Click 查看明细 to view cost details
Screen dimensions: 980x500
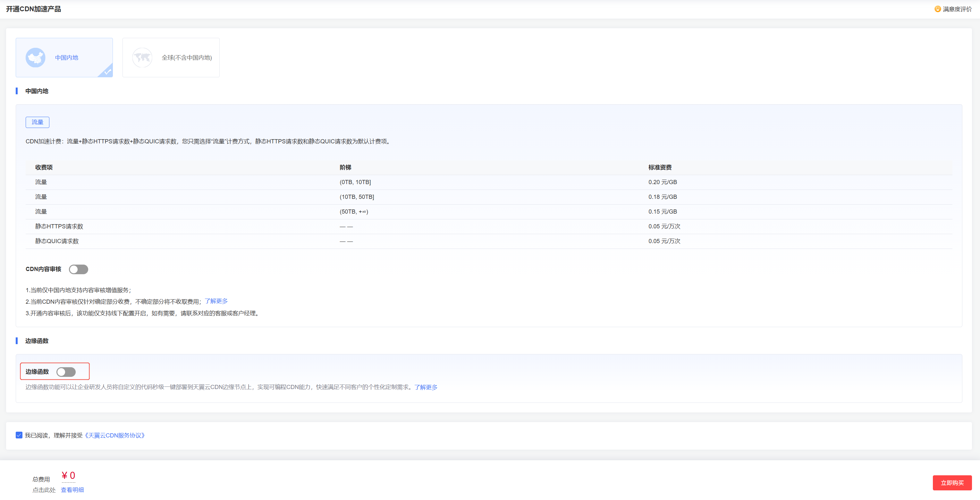(72, 490)
